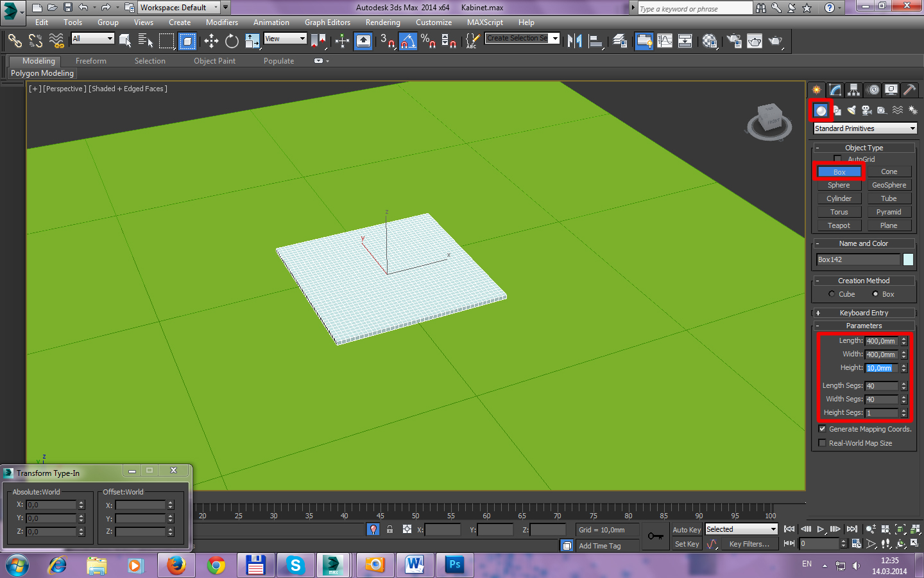Screen dimensions: 924x578
Task: Select the Select and Rotate tool
Action: pyautogui.click(x=232, y=41)
